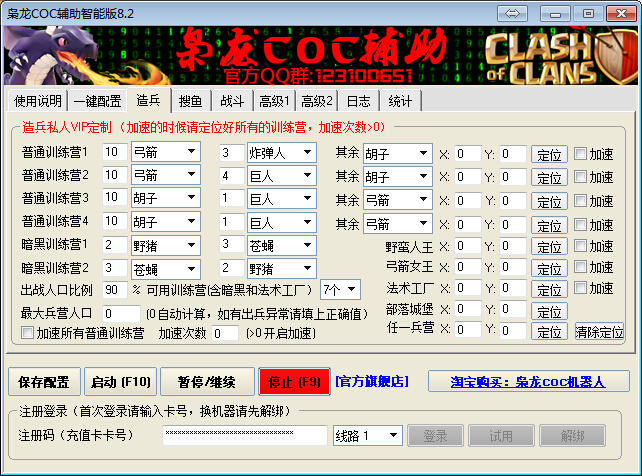Expand the 可用训练营 7个 dropdown

(x=340, y=290)
